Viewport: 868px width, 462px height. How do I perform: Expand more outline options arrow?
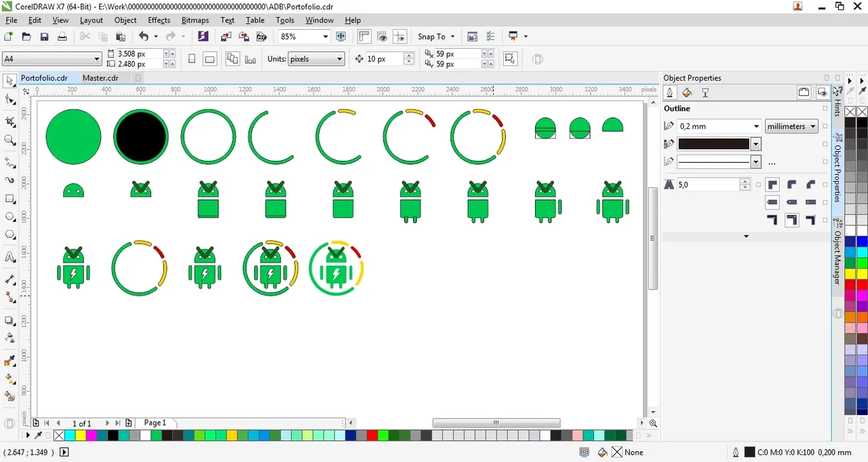pyautogui.click(x=746, y=236)
